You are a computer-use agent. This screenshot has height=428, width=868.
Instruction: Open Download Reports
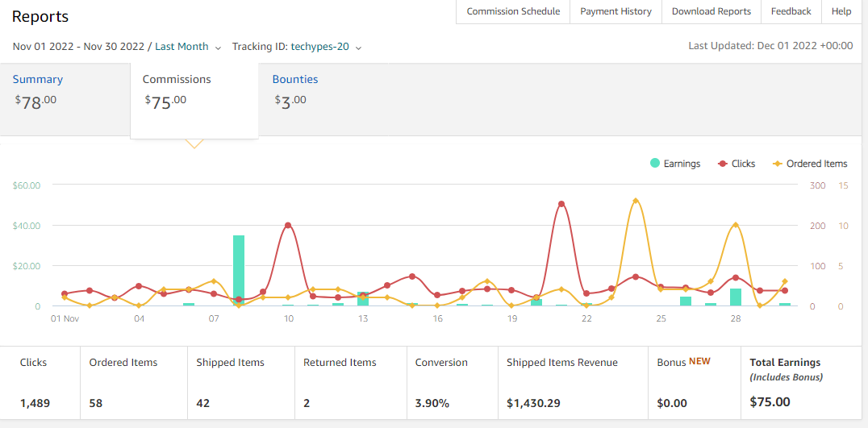coord(712,11)
